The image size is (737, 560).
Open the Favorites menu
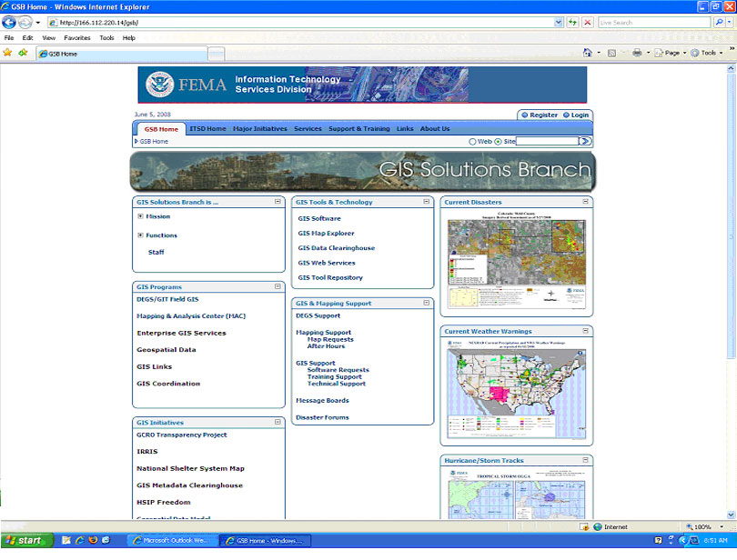click(x=76, y=38)
